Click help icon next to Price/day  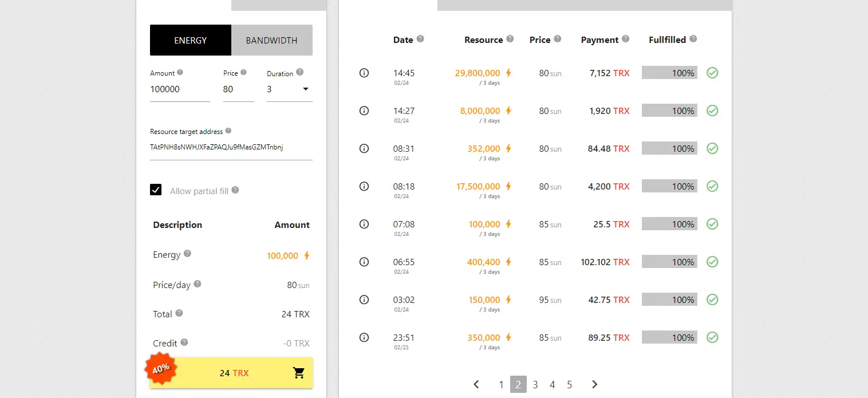(x=198, y=284)
